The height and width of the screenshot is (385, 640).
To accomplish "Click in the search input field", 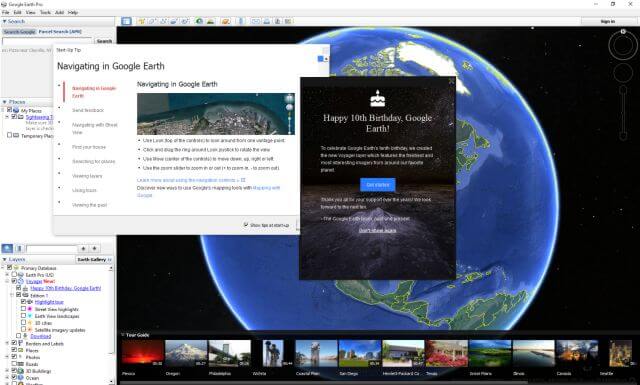I will (x=47, y=41).
